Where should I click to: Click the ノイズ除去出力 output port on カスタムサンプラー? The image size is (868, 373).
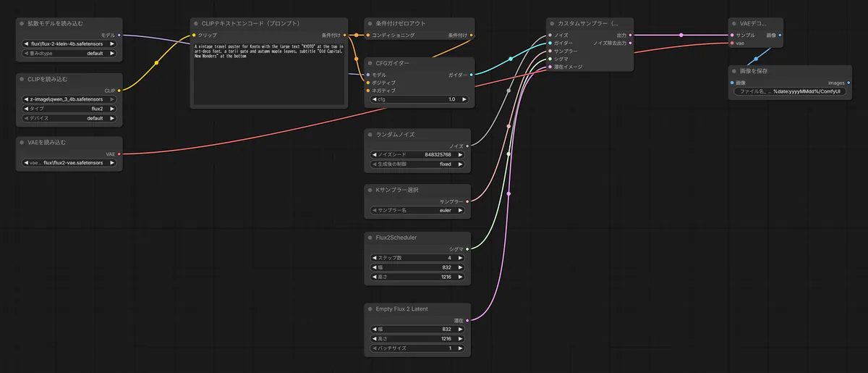click(x=631, y=43)
